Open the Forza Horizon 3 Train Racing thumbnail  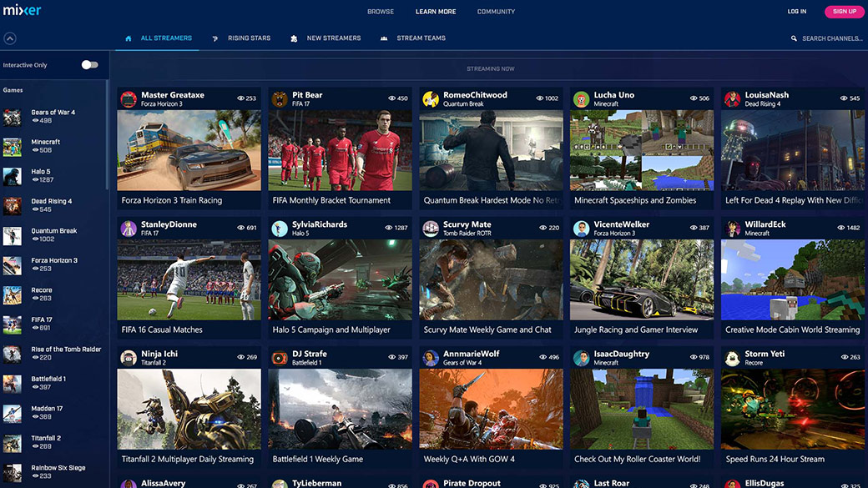click(x=189, y=150)
